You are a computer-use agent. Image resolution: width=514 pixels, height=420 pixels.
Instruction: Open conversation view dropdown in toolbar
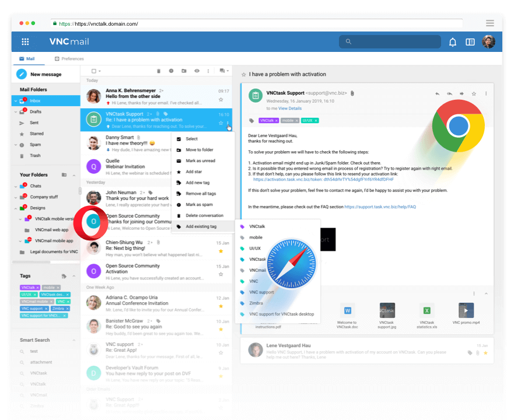pos(224,71)
